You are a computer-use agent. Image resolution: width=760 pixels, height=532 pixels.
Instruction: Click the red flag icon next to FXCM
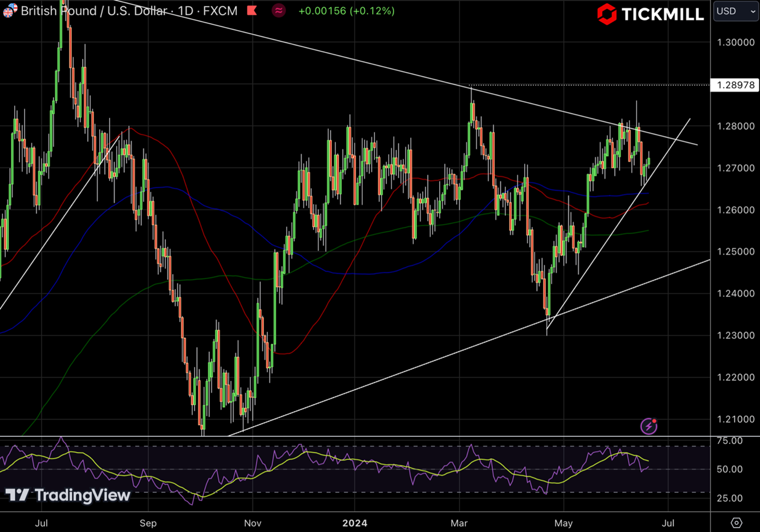click(x=252, y=10)
